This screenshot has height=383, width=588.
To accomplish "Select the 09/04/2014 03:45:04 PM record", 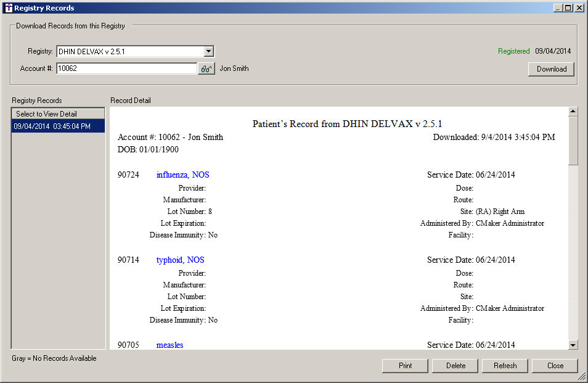I will click(x=59, y=126).
